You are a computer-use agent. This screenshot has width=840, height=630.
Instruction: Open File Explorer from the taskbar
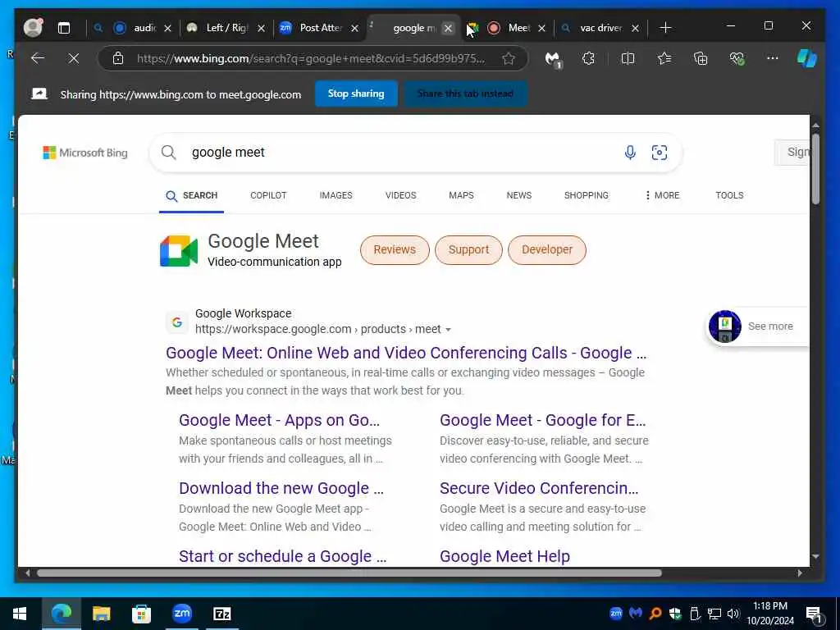tap(101, 614)
